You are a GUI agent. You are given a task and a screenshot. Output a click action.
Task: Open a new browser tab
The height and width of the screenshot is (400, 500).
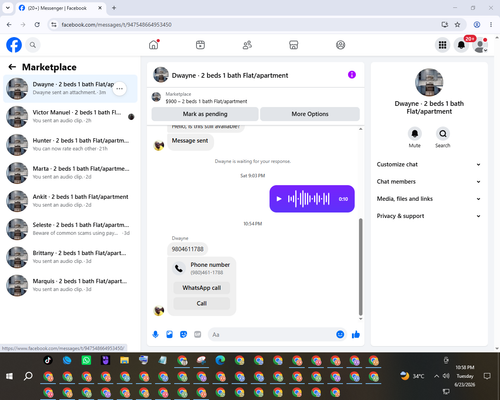point(114,8)
